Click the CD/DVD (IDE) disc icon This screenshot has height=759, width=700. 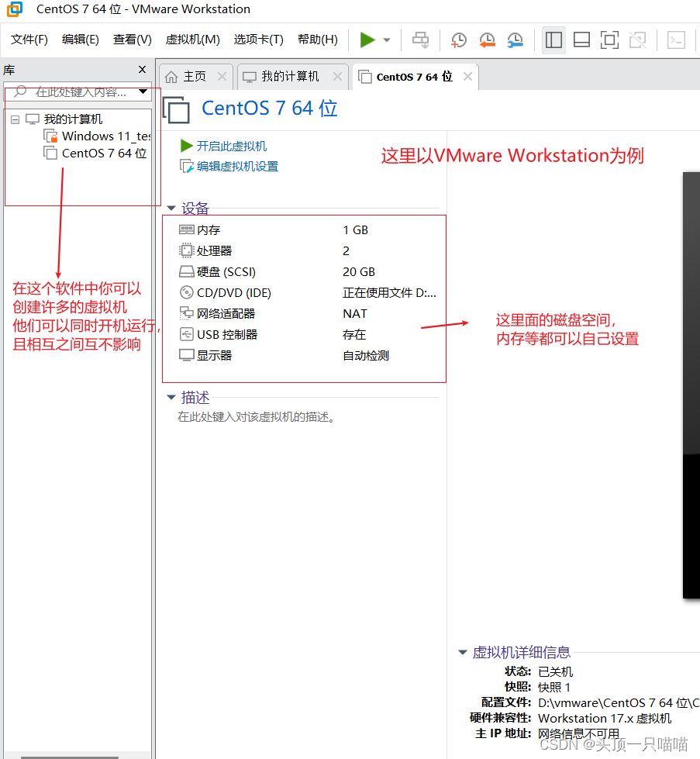tap(186, 292)
